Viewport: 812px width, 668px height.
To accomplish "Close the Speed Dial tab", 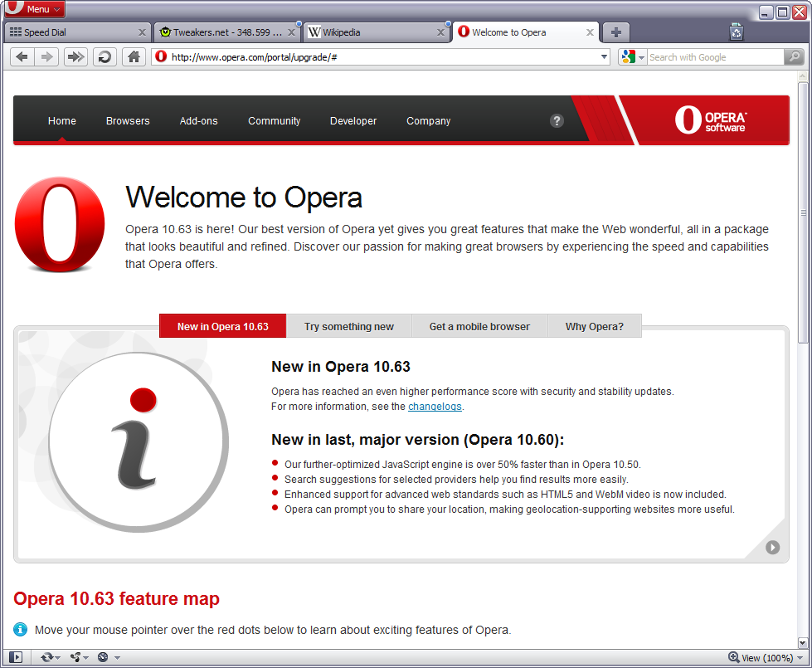I will tap(142, 32).
